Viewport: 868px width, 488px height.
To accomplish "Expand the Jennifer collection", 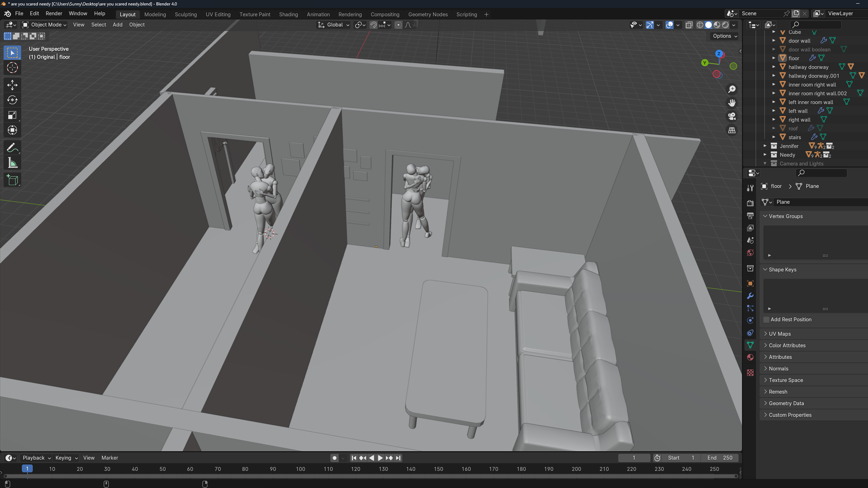I will tap(765, 146).
